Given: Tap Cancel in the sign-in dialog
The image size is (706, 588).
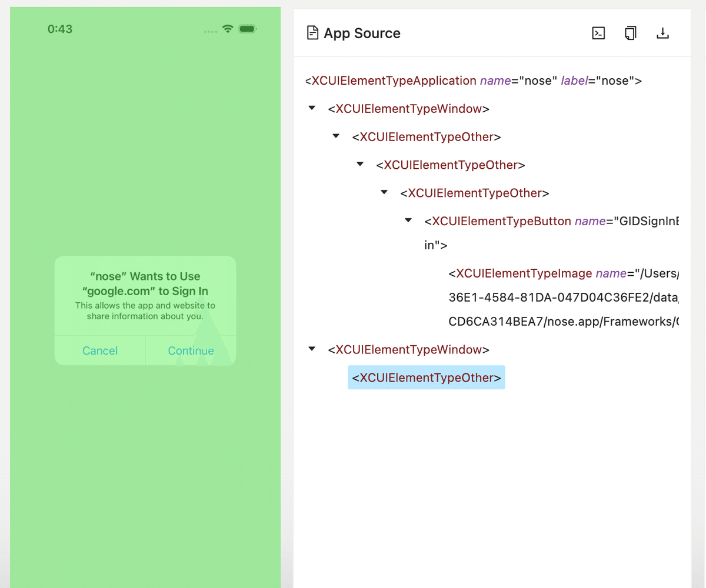Looking at the screenshot, I should point(100,351).
